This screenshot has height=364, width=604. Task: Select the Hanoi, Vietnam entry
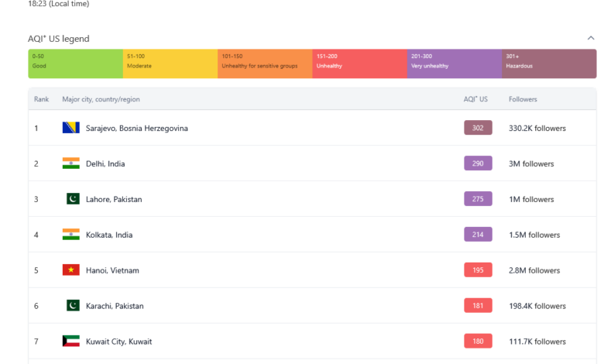click(x=112, y=270)
